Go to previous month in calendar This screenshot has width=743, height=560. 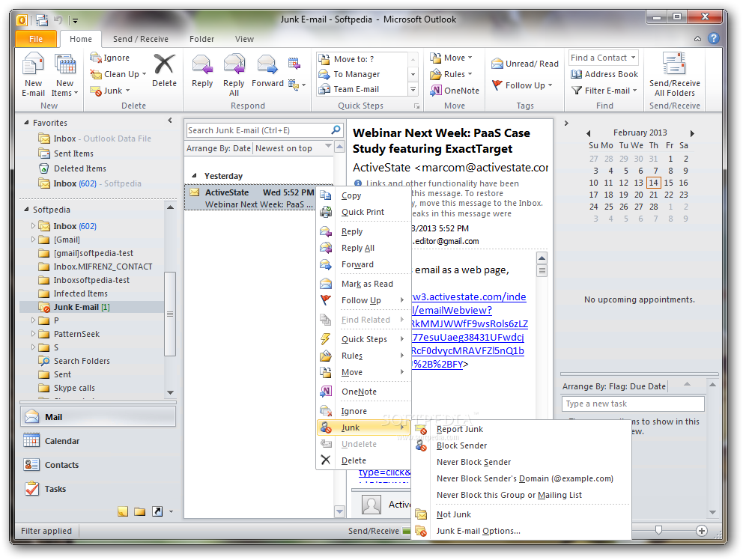point(589,133)
